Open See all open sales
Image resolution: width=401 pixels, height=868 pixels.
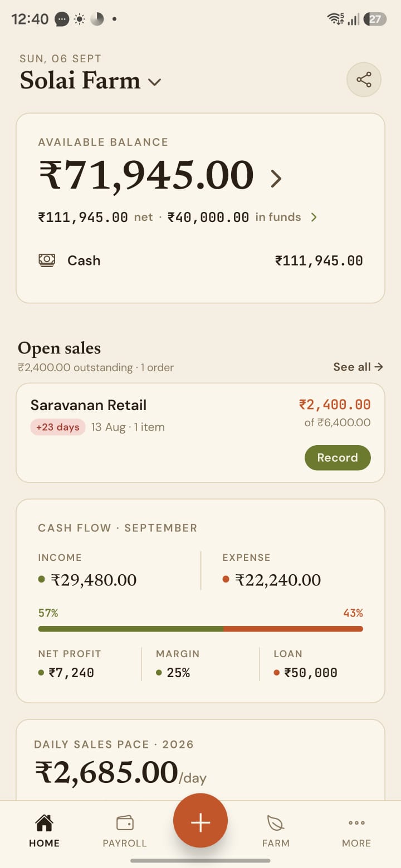pos(358,367)
